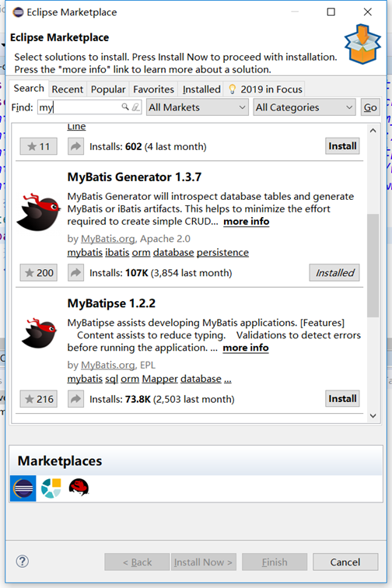
Task: Click share arrow beside Installs: 602
Action: coord(75,146)
